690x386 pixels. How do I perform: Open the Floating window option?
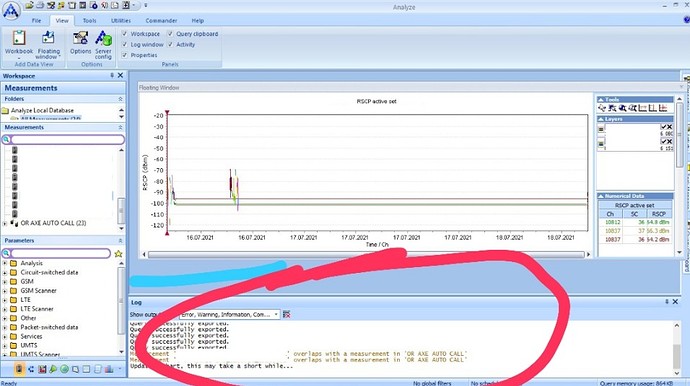pyautogui.click(x=48, y=44)
